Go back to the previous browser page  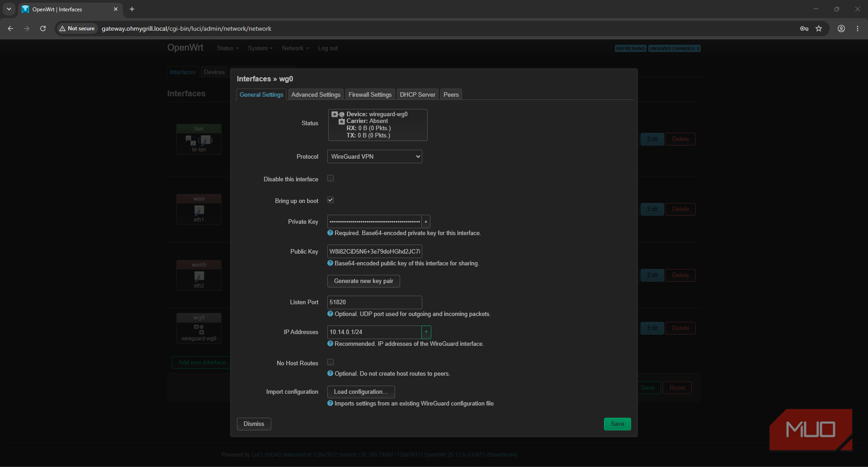coord(10,28)
